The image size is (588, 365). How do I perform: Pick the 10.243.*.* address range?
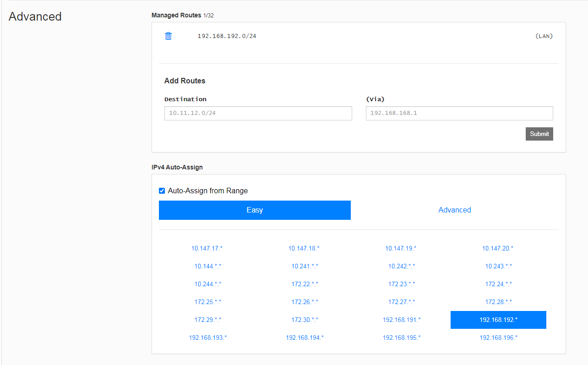tap(498, 266)
